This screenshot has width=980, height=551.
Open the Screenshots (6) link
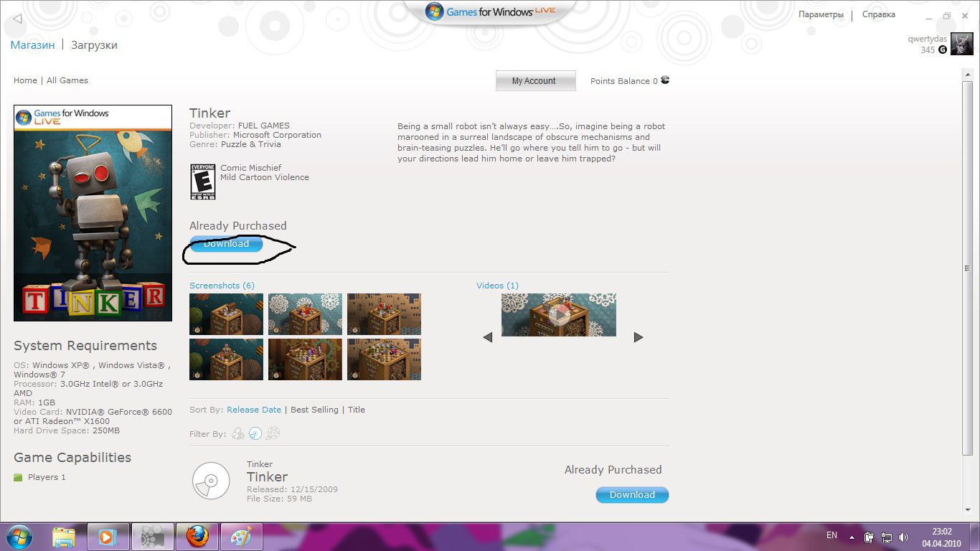pos(222,286)
